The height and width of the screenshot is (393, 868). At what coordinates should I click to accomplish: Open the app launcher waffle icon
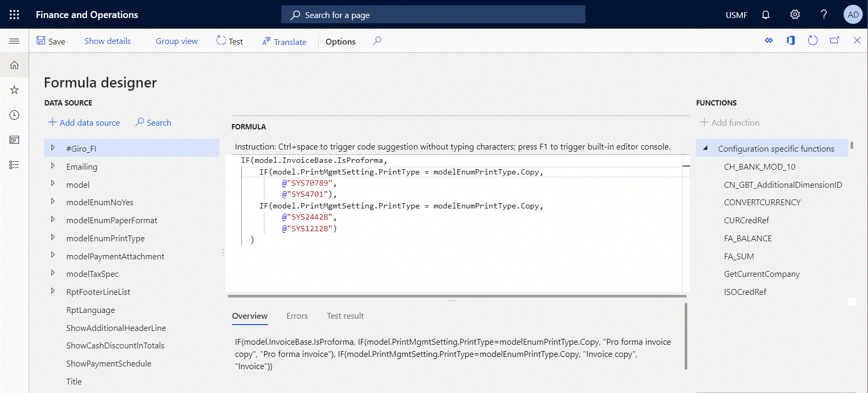coord(14,15)
